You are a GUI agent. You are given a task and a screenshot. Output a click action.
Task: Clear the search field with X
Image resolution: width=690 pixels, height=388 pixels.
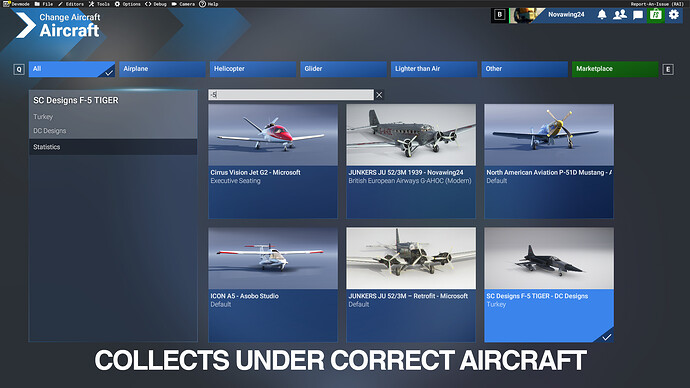[x=379, y=95]
